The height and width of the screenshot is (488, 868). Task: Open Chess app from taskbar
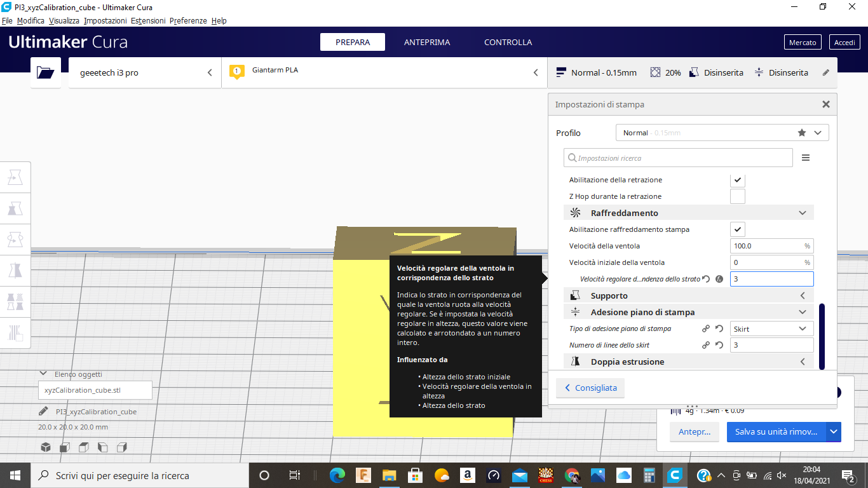[546, 475]
